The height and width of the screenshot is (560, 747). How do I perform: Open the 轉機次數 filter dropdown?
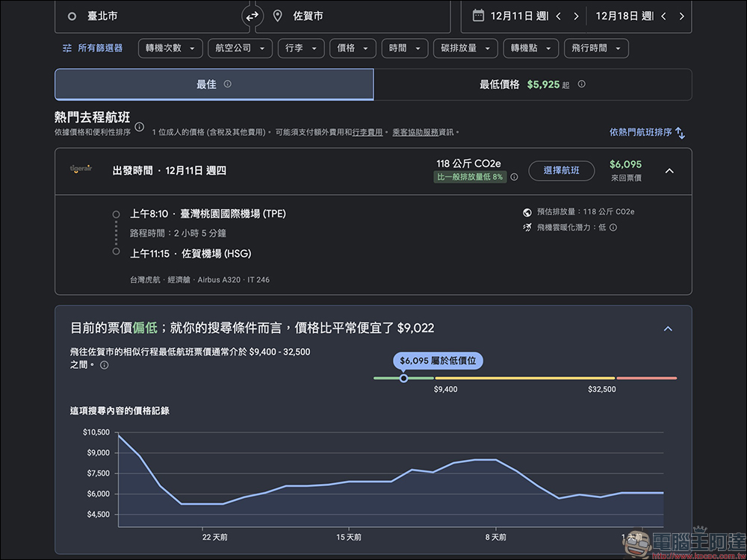[170, 48]
